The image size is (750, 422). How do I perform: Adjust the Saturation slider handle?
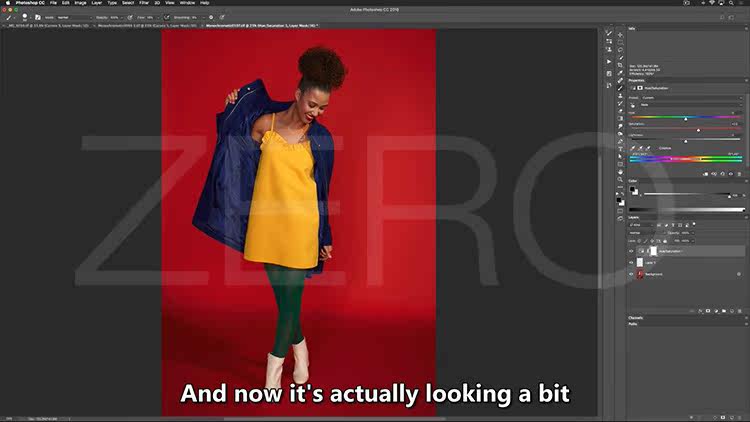point(698,130)
